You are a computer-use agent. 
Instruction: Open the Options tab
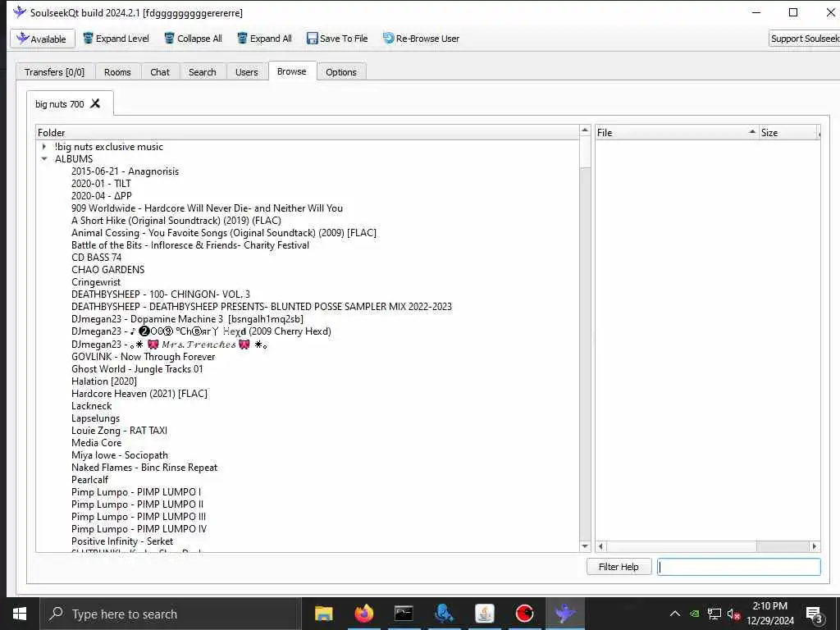[x=340, y=72]
